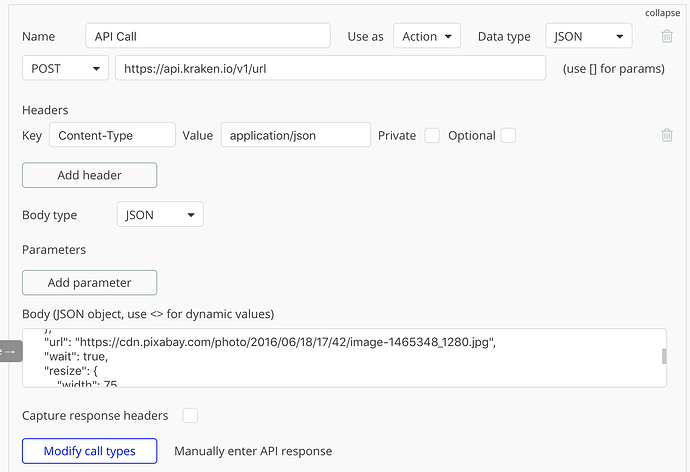Screen dimensions: 690x472
Task: Click the arrow tab beside the body editor
Action: click(x=11, y=351)
